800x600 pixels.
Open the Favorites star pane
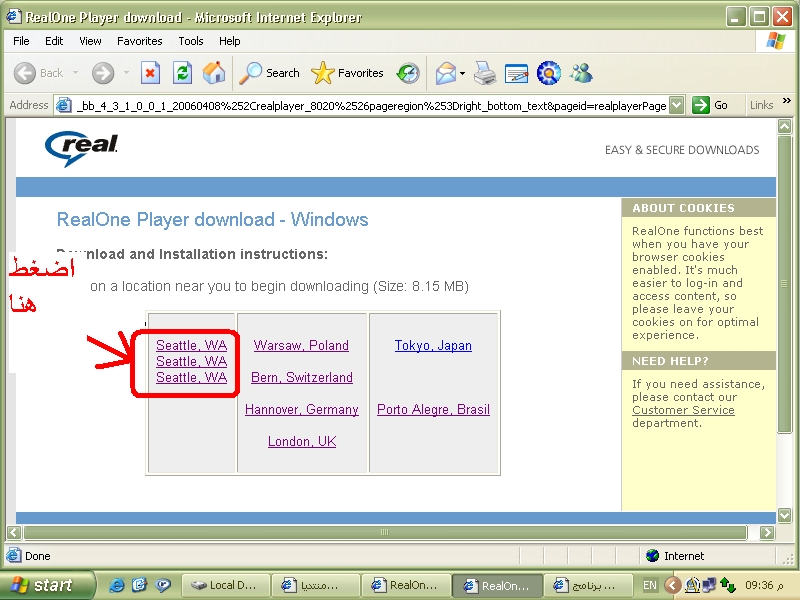click(347, 73)
